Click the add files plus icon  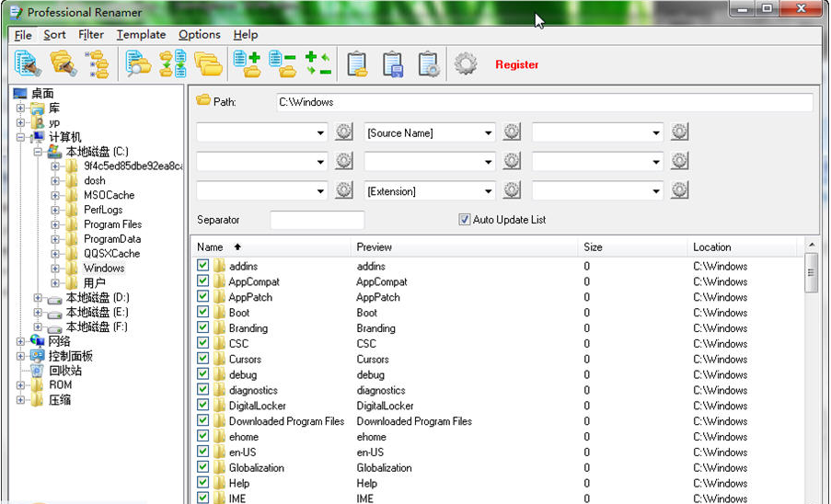click(246, 63)
